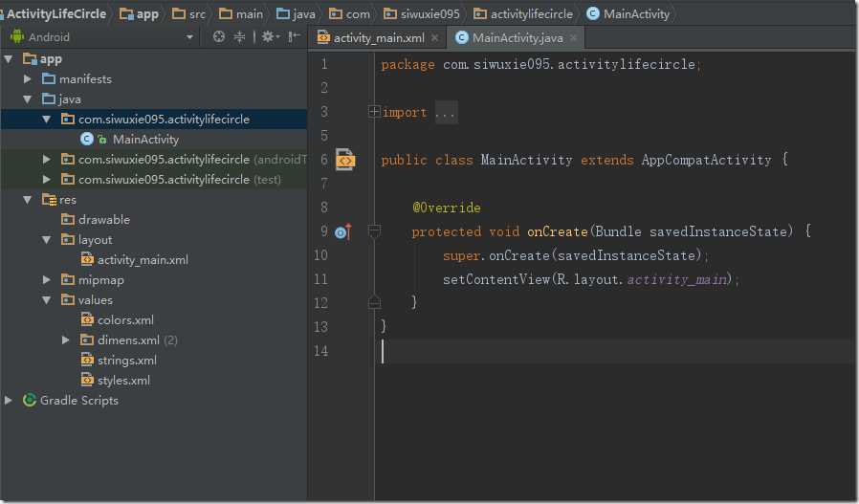The height and width of the screenshot is (504, 859).
Task: Close the MainActivity.java tab
Action: tap(573, 37)
